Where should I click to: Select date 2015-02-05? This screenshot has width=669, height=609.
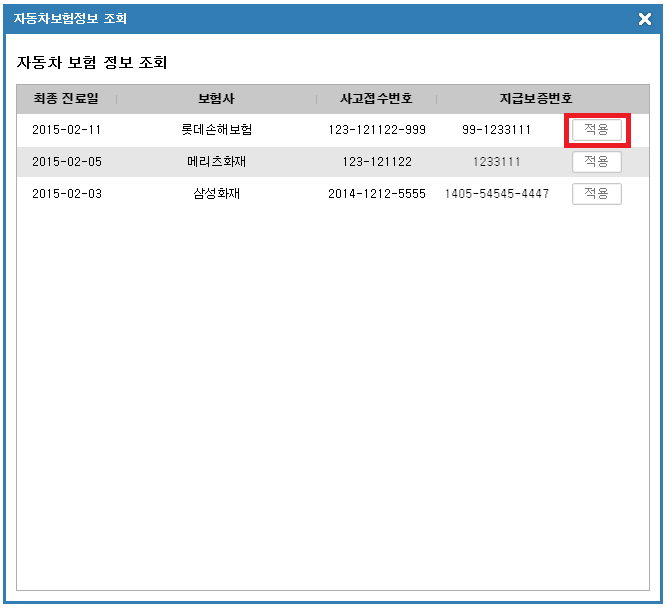pyautogui.click(x=67, y=162)
